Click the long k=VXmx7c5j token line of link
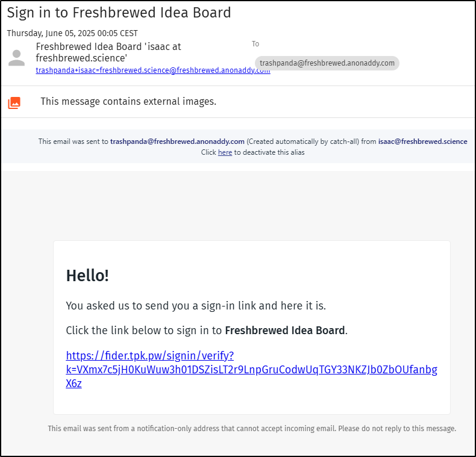 [x=252, y=369]
